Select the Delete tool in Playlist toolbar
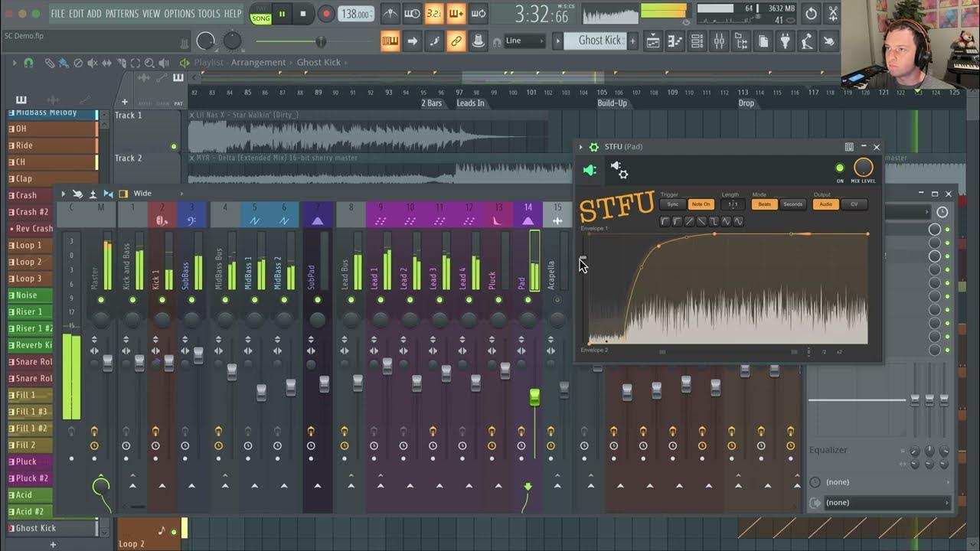 point(77,63)
